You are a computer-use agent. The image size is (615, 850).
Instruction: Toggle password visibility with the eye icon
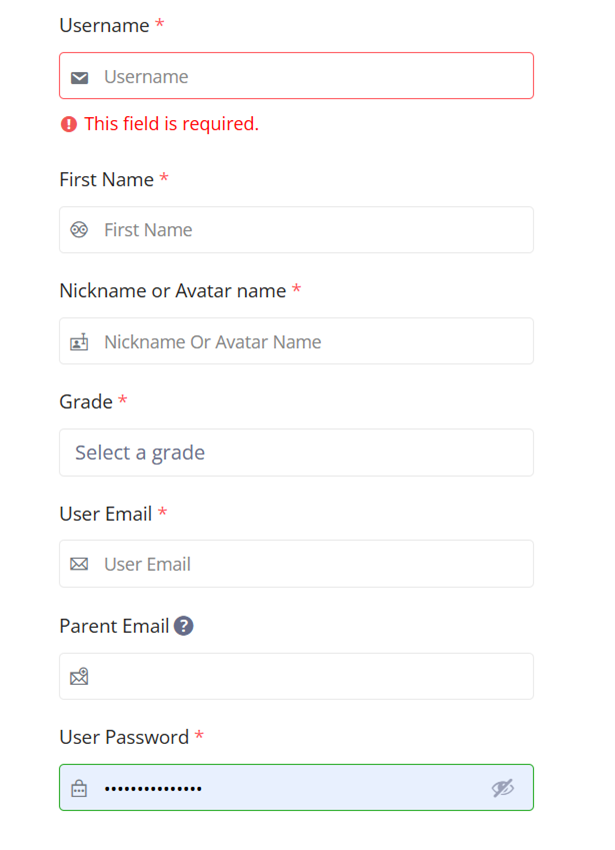tap(503, 788)
